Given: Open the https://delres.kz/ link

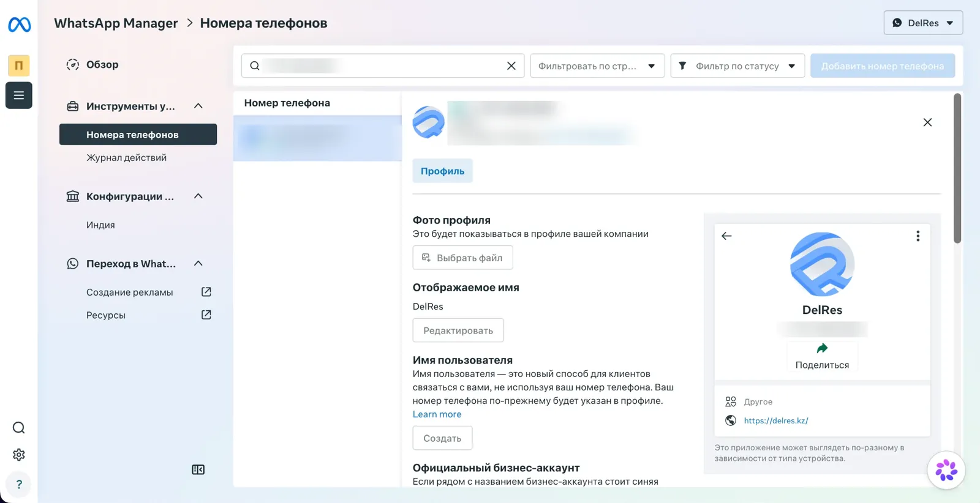Looking at the screenshot, I should pyautogui.click(x=776, y=420).
